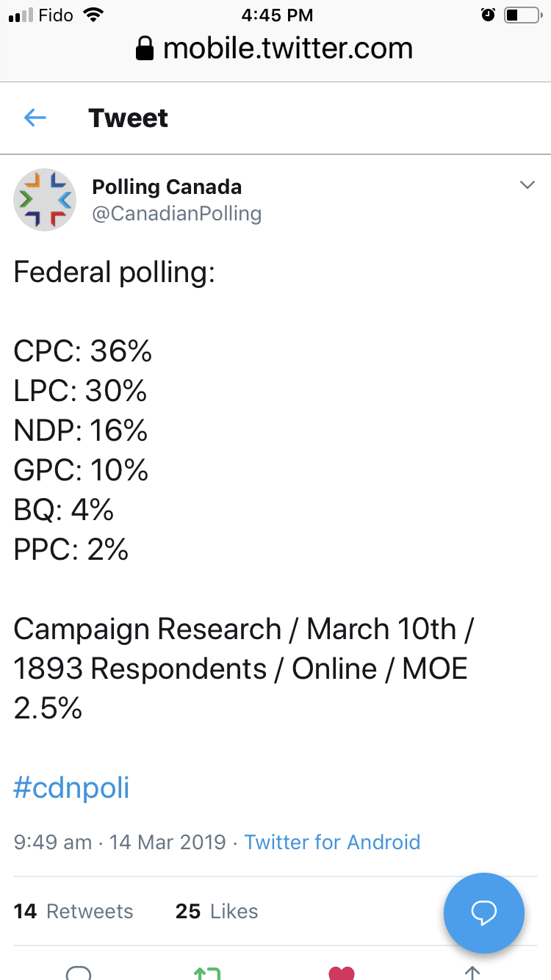Tap the lock icon beside the URL
551x980 pixels.
point(145,49)
